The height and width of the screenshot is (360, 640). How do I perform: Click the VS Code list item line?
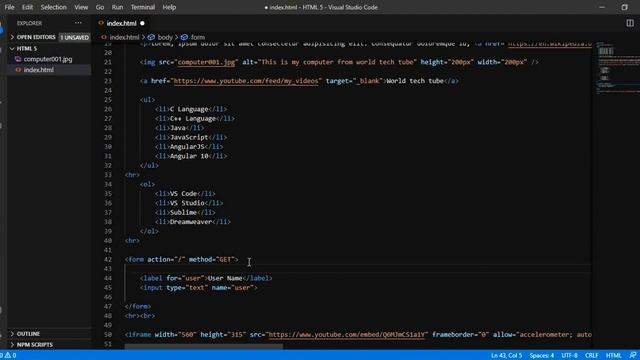(185, 193)
